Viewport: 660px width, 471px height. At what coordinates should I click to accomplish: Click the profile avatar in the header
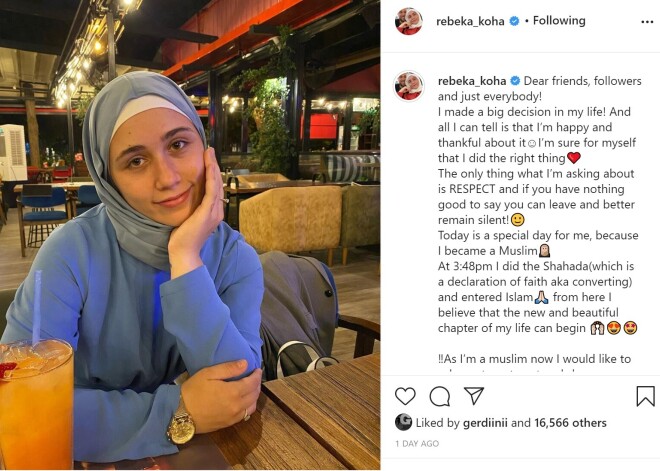coord(409,21)
